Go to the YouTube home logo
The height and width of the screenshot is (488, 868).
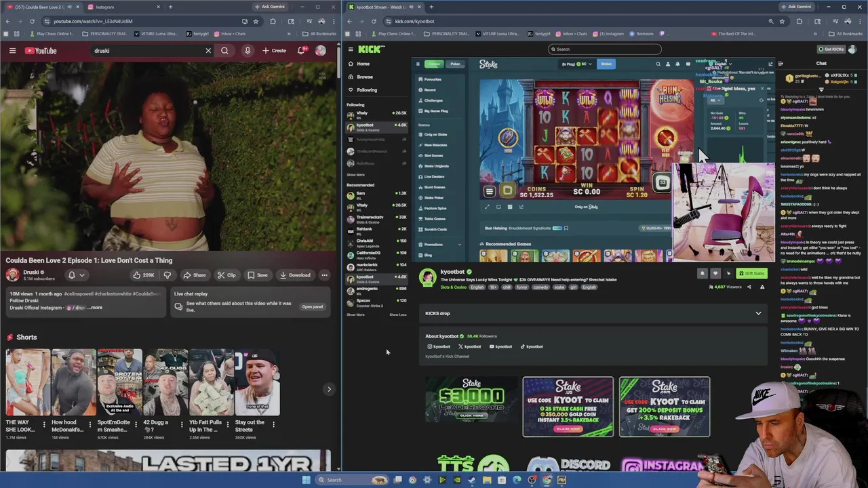(41, 51)
